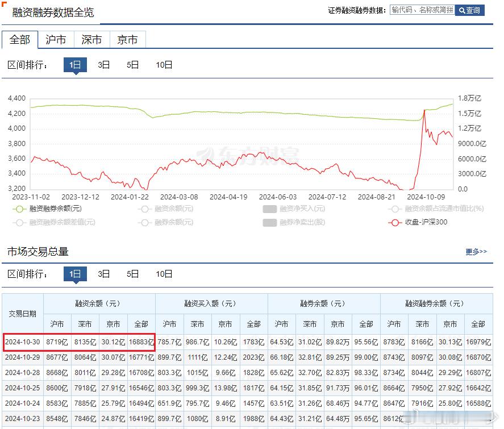Click the 2024-10-09 x-axis label
504x429 pixels.
click(426, 197)
